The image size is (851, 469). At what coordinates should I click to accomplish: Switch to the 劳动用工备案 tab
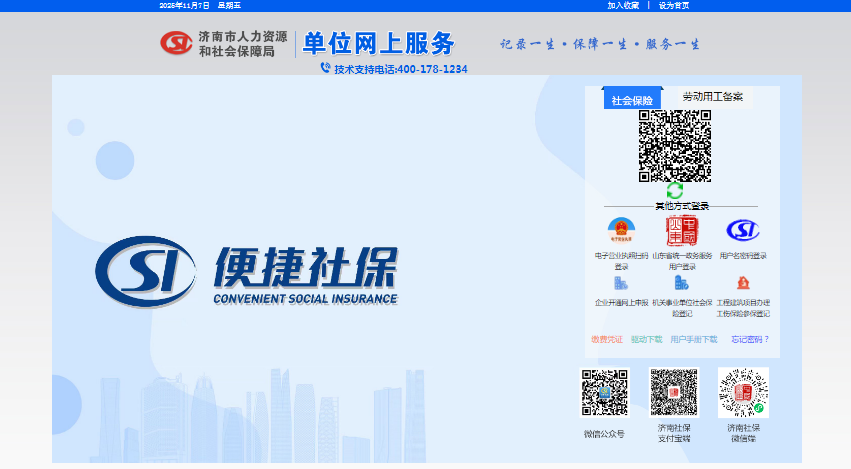click(712, 97)
